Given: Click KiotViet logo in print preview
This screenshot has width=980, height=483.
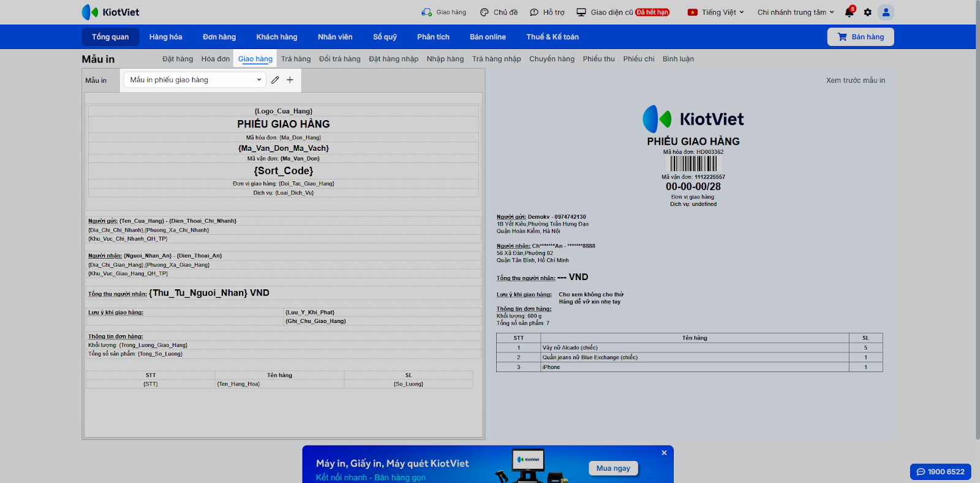Looking at the screenshot, I should pos(693,119).
